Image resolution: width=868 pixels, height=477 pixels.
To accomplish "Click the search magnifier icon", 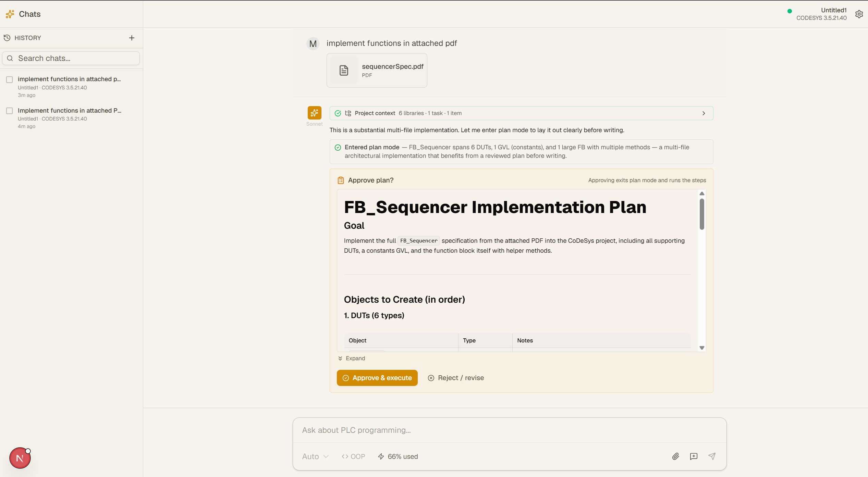I will 10,58.
